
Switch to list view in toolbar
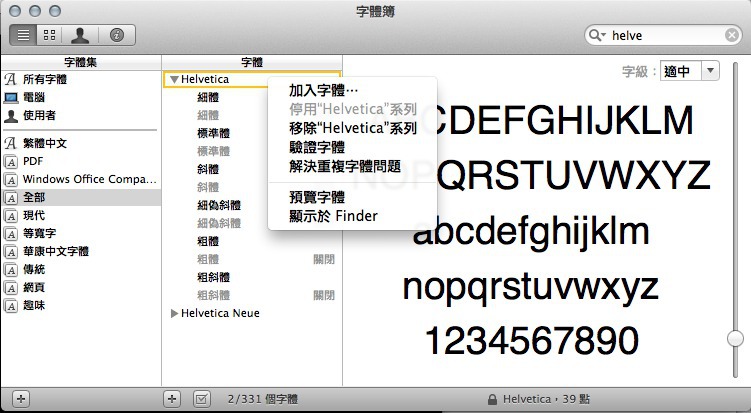(24, 35)
